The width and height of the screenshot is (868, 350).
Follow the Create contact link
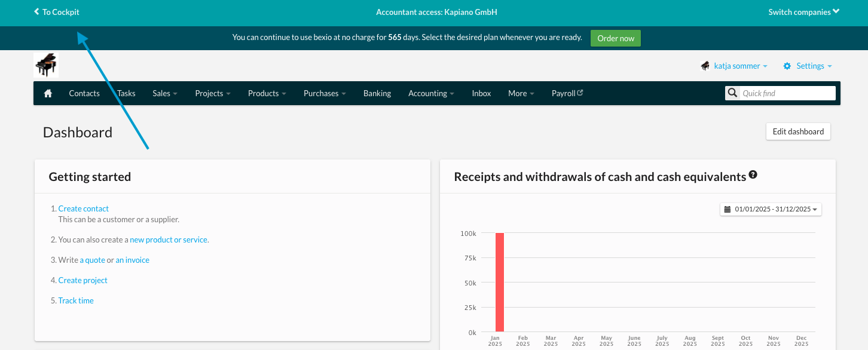[84, 208]
